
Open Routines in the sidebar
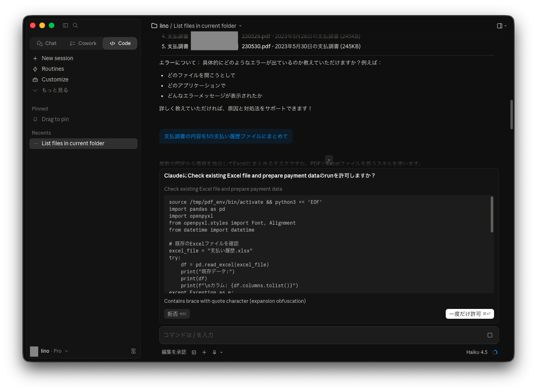pyautogui.click(x=83, y=69)
